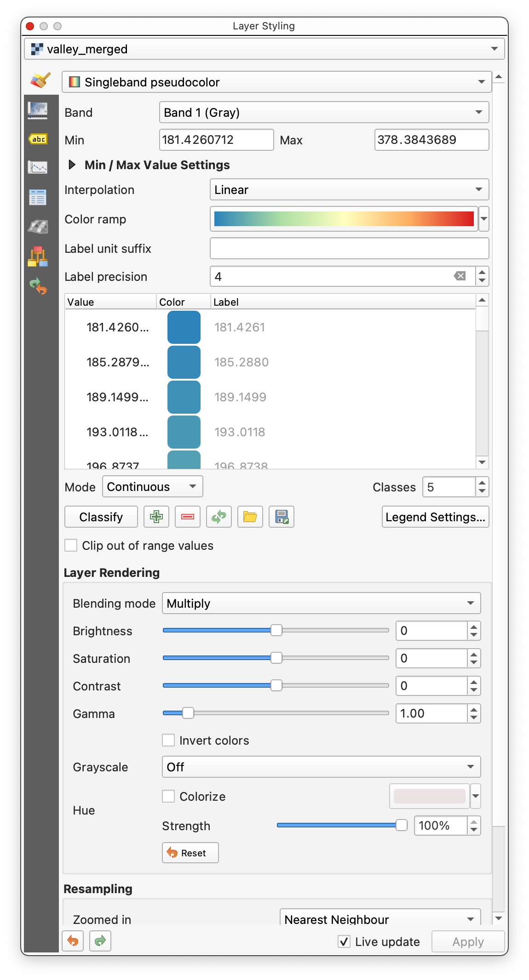Viewport: 529px width, 980px height.
Task: Export color map with save icon
Action: click(x=282, y=517)
